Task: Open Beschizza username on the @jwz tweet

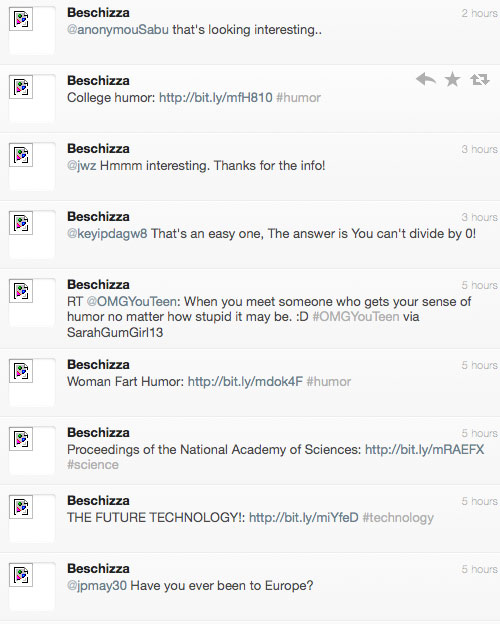Action: coord(98,148)
